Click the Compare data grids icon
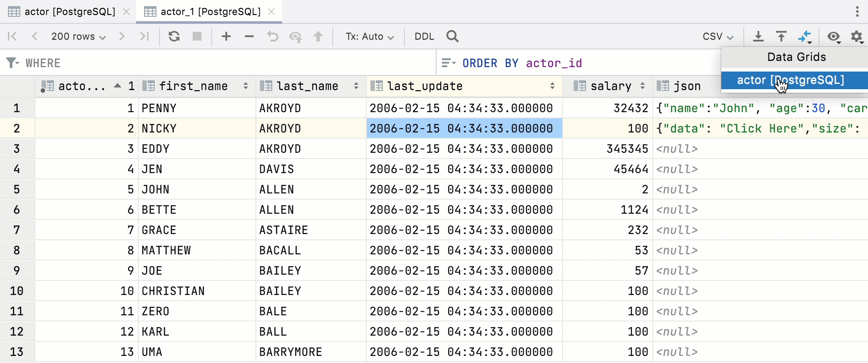This screenshot has width=868, height=363. coord(805,36)
